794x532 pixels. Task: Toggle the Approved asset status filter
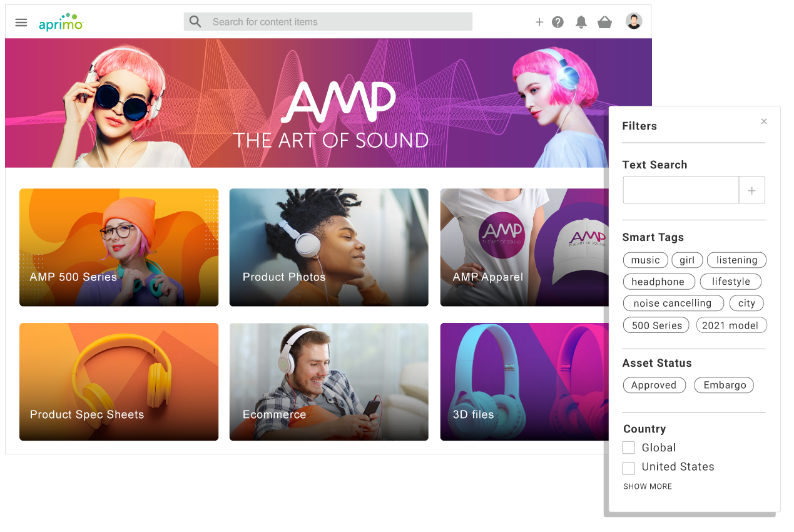click(x=654, y=385)
